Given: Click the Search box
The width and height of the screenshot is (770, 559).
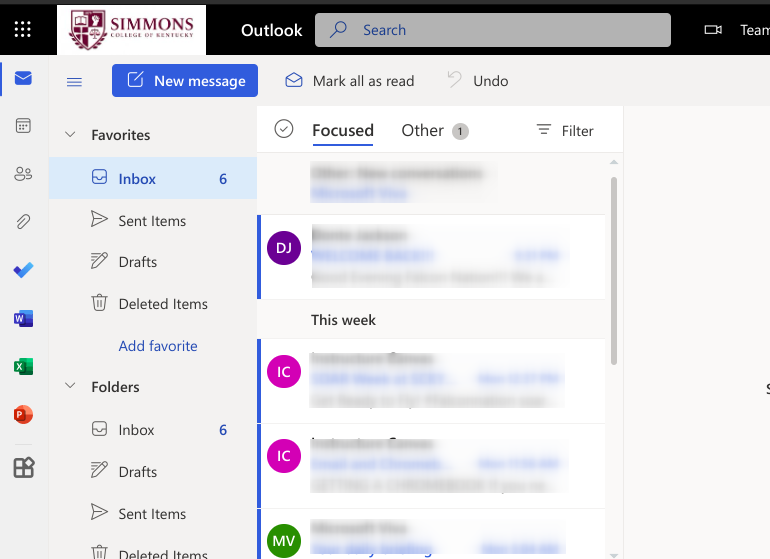Looking at the screenshot, I should pyautogui.click(x=493, y=30).
